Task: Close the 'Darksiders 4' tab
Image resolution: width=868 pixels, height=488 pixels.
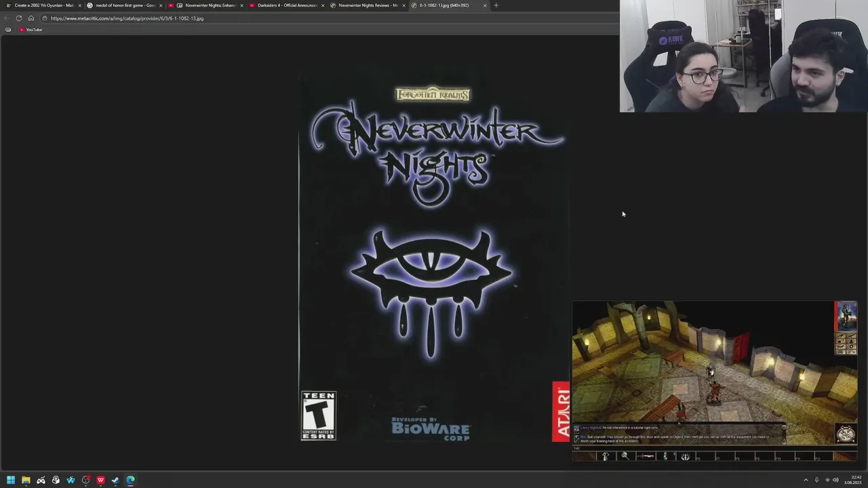Action: click(x=323, y=5)
